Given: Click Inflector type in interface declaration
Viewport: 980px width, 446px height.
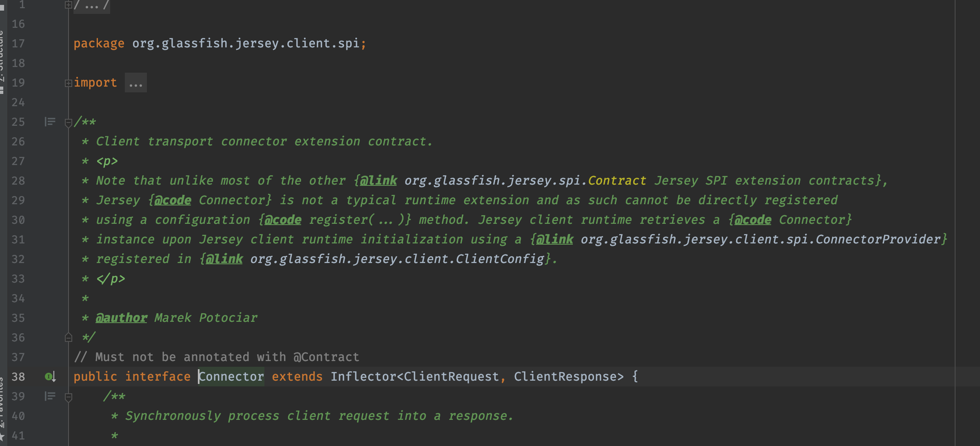Looking at the screenshot, I should tap(363, 377).
